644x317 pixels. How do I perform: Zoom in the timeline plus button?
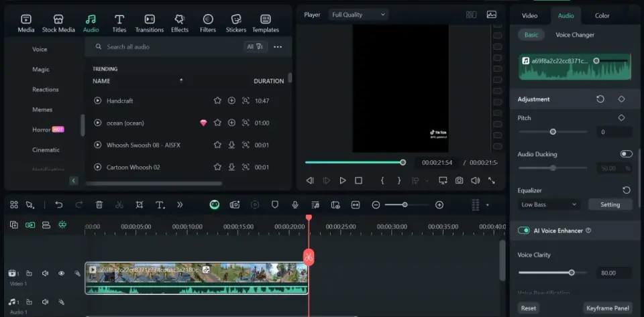[x=439, y=204]
